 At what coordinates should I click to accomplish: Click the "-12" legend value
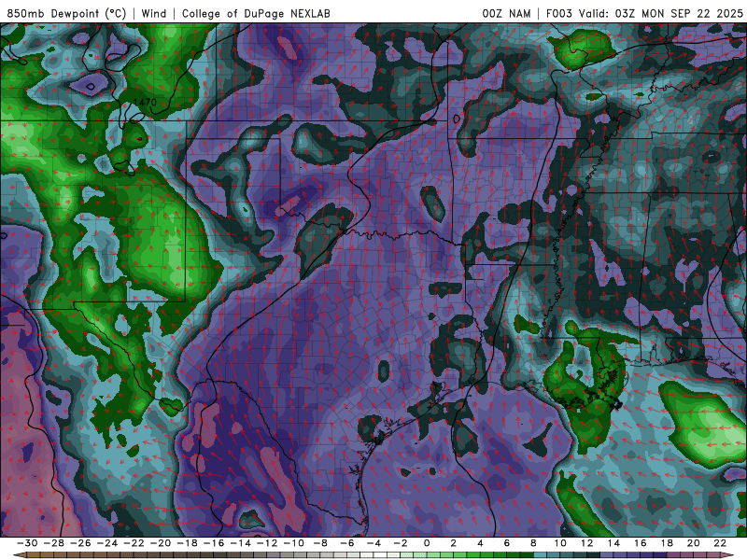(267, 543)
